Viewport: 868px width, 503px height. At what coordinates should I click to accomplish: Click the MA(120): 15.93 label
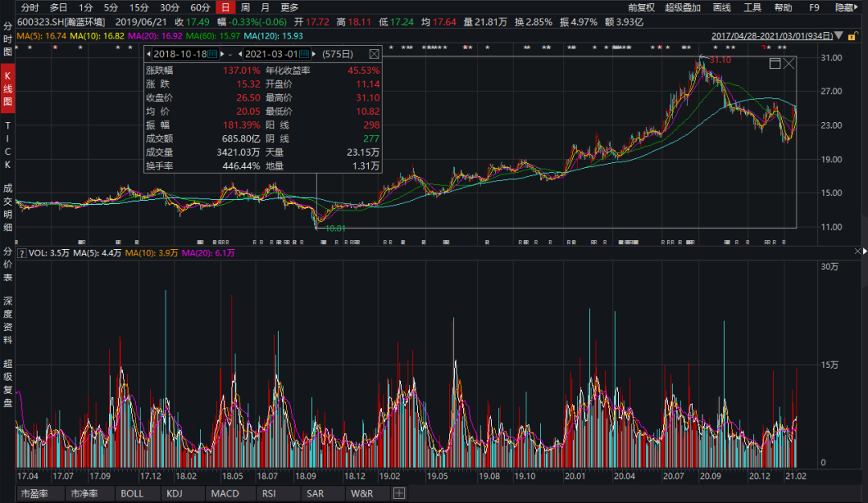(x=273, y=36)
